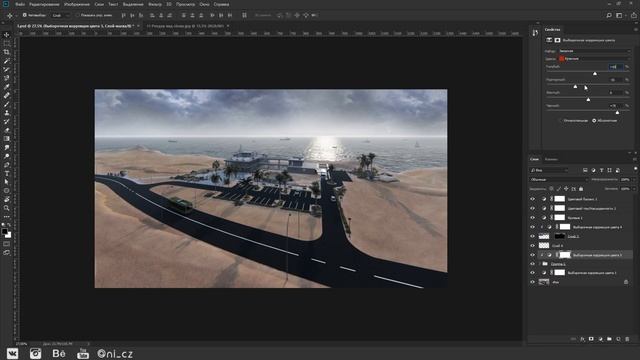Select the Rectangular Marquee tool
The image size is (640, 360).
pos(7,44)
